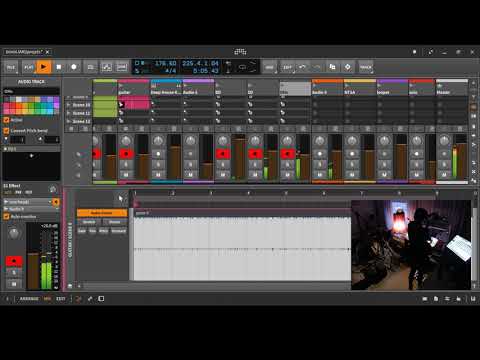Click the transport Stop button
Viewport: 480px width, 360px height.
[x=59, y=67]
